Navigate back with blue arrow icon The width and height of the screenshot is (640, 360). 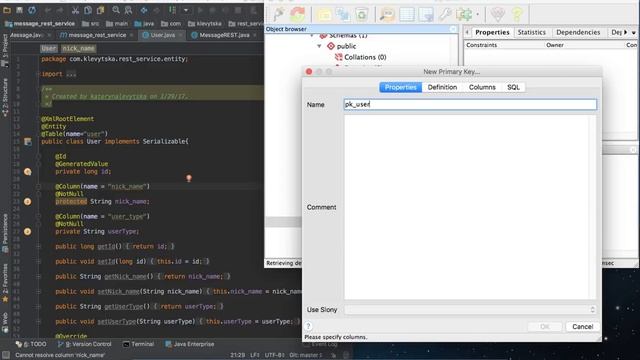pos(144,10)
